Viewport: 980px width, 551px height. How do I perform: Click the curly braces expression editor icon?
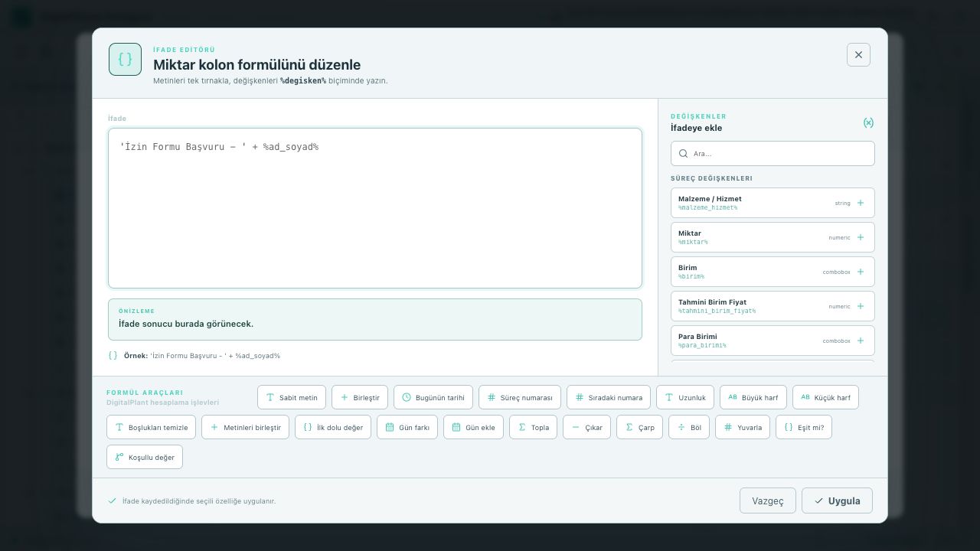click(x=125, y=59)
